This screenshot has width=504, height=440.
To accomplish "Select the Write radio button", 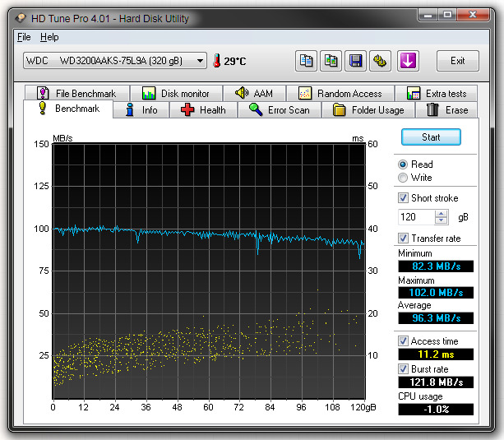I will click(403, 178).
